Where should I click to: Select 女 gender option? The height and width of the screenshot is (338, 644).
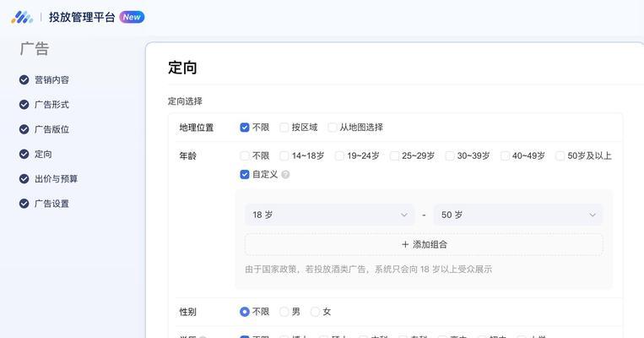(315, 312)
